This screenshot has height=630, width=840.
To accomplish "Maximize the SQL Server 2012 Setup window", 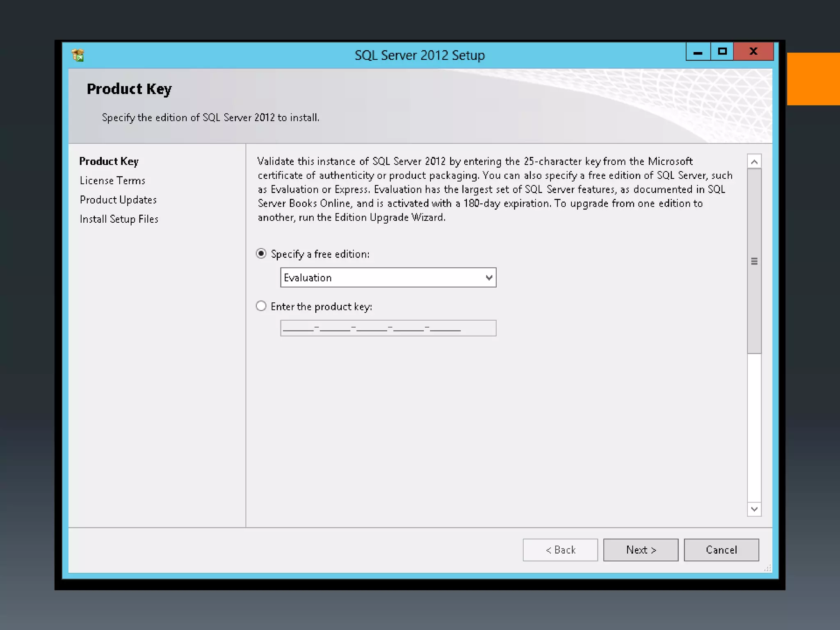I will [x=722, y=52].
